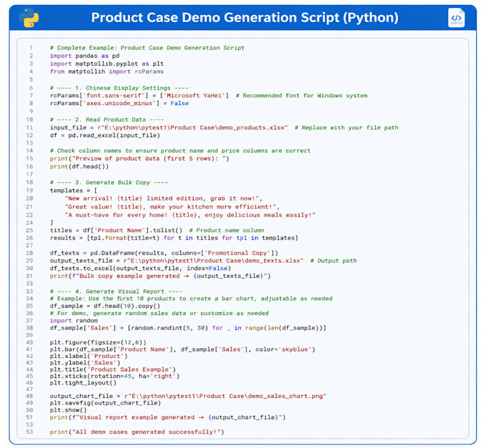Click the print "Preview of product data" line
This screenshot has width=486, height=448.
[139, 159]
